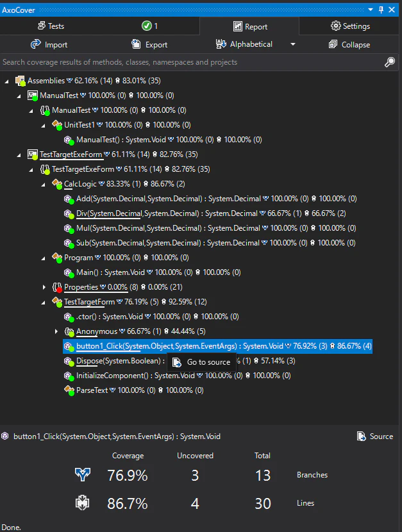Screen dimensions: 402x532
Task: Collapse the Assemblies root node
Action: (x=7, y=81)
